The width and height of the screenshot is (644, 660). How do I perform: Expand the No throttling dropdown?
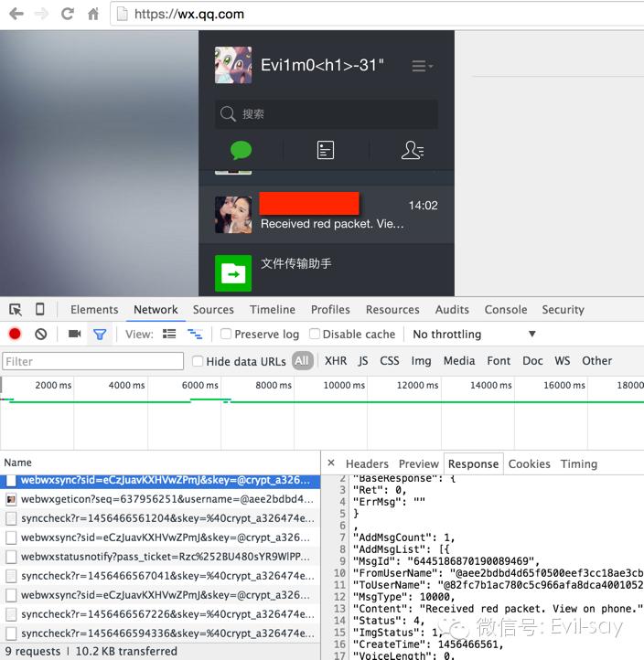(474, 335)
